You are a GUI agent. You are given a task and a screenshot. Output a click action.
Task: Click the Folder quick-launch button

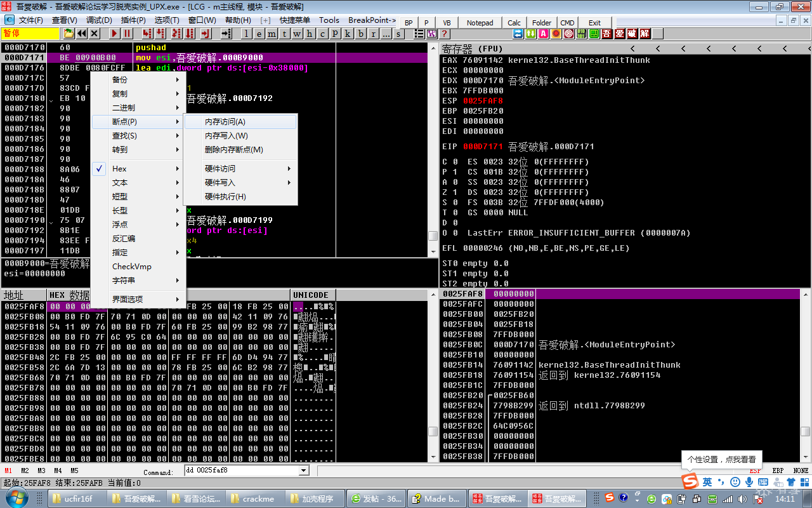(542, 22)
